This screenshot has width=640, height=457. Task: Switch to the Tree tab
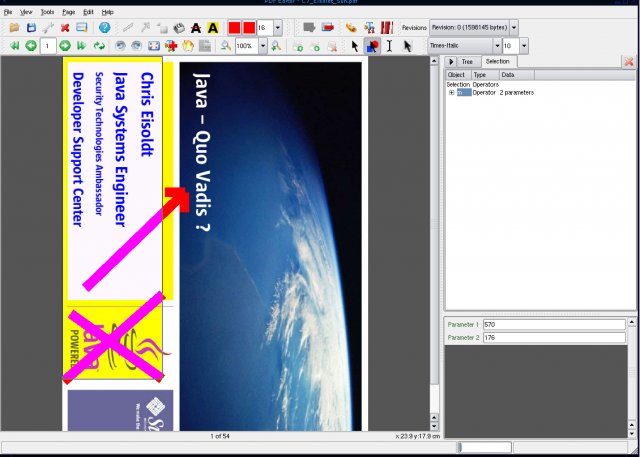point(467,62)
